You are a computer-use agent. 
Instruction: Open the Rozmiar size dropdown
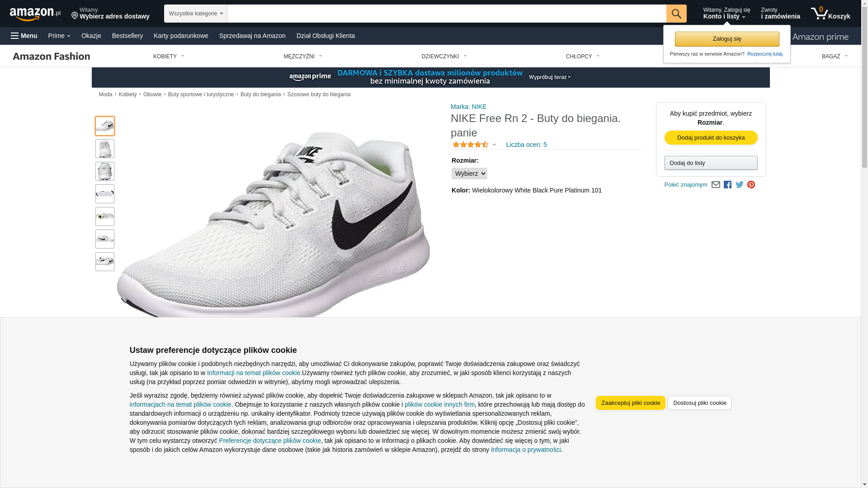pos(469,174)
